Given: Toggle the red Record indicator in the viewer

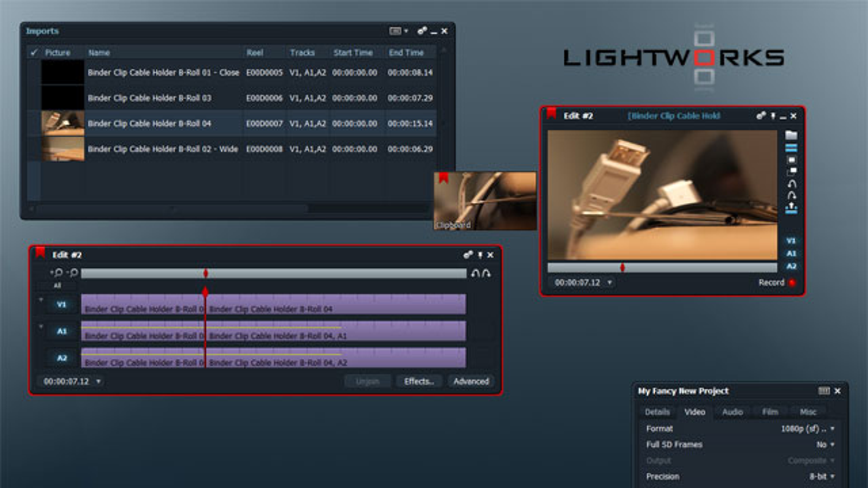Looking at the screenshot, I should pos(792,282).
